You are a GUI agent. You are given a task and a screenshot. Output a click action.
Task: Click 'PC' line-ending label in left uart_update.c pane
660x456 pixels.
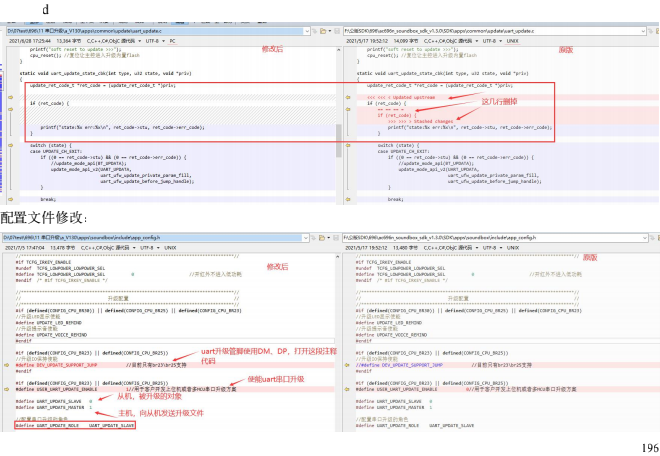click(173, 41)
